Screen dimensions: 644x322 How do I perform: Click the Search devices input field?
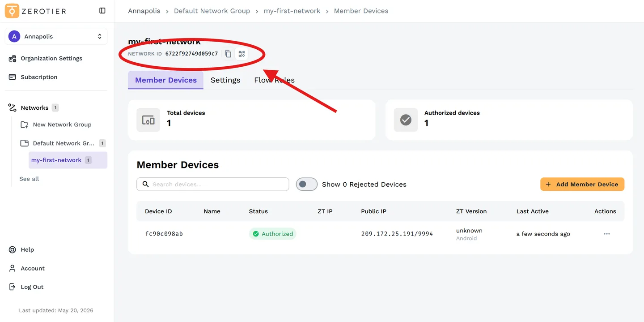pyautogui.click(x=213, y=184)
